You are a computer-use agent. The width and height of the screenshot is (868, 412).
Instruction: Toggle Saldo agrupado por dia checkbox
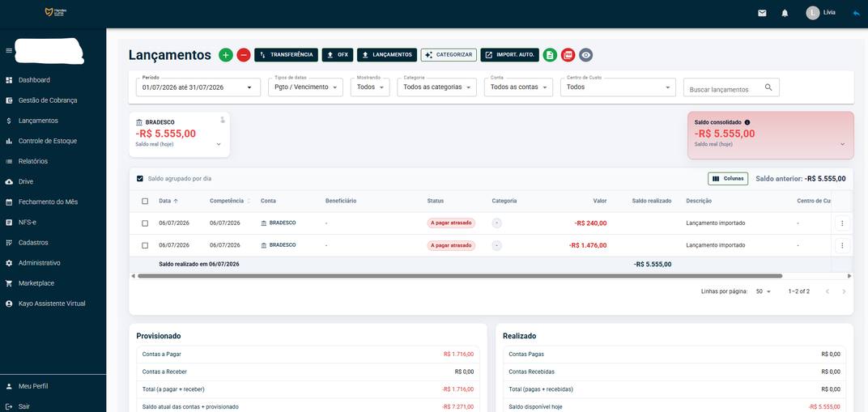(x=140, y=179)
